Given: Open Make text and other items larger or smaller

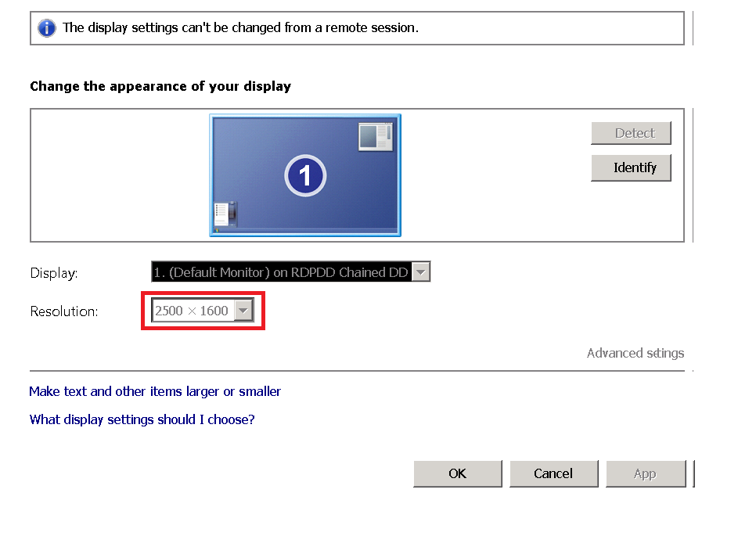Looking at the screenshot, I should 155,391.
